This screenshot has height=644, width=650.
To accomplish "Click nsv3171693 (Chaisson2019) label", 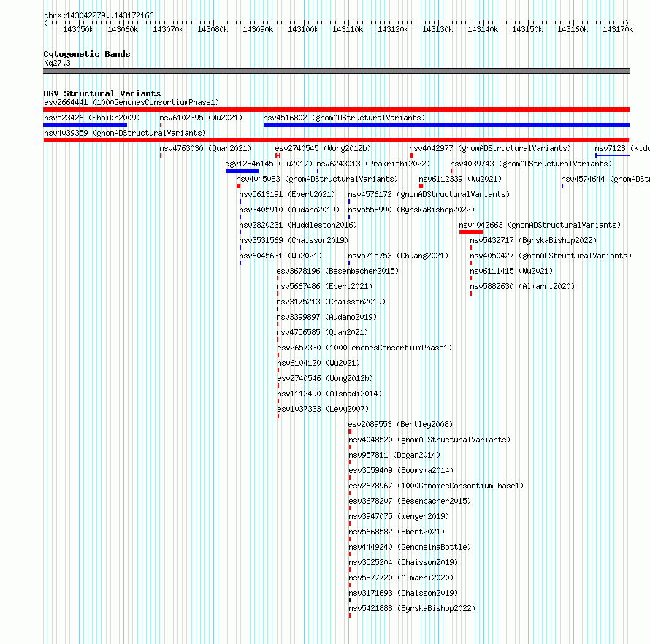I will click(403, 593).
